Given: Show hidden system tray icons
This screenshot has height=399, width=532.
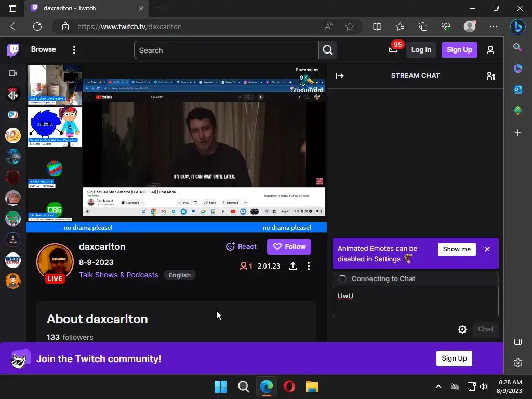Looking at the screenshot, I should tap(438, 387).
